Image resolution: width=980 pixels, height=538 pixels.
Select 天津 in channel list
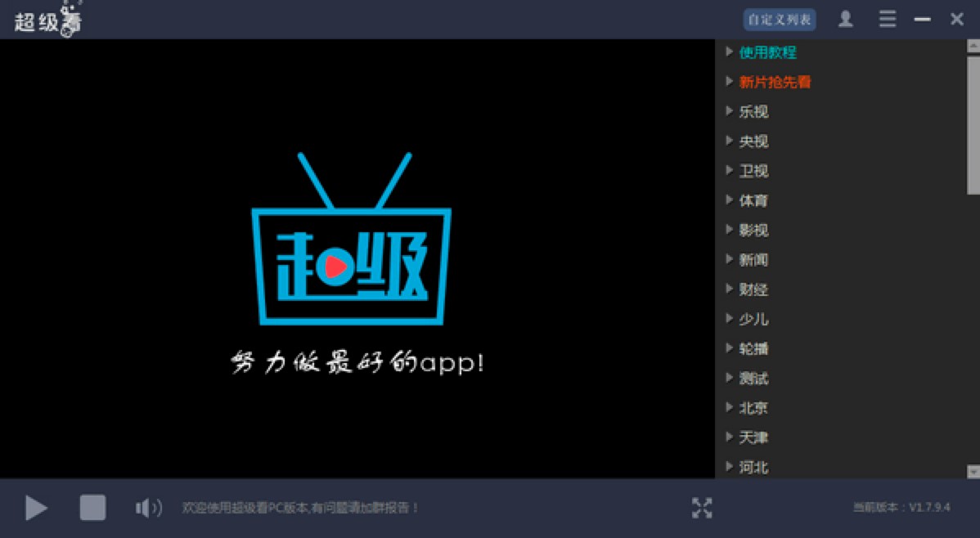coord(753,437)
